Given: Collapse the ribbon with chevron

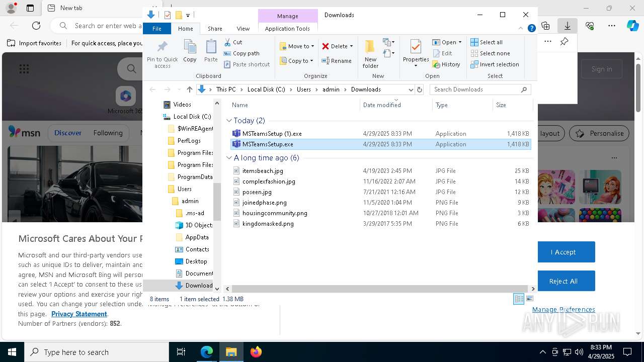Looking at the screenshot, I should (x=521, y=29).
